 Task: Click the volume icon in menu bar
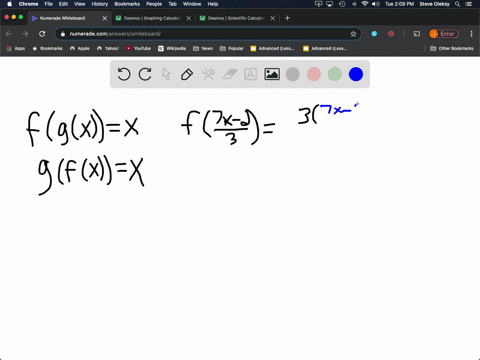tap(376, 4)
